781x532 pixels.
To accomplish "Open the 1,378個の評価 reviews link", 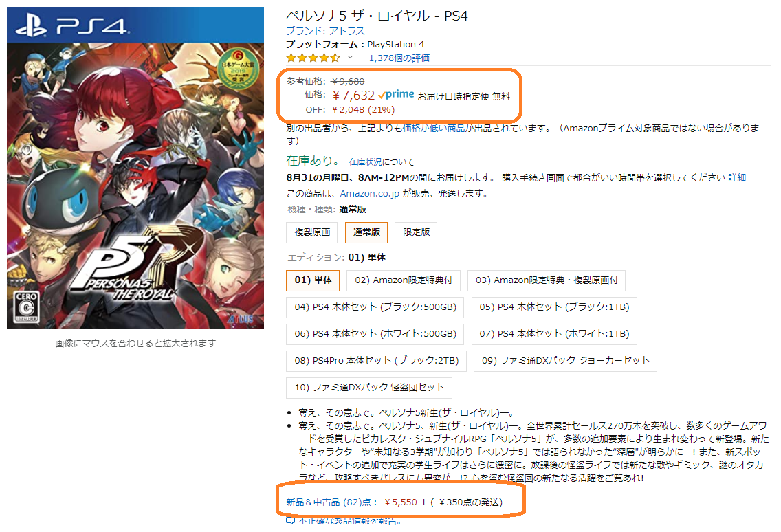I will (399, 58).
